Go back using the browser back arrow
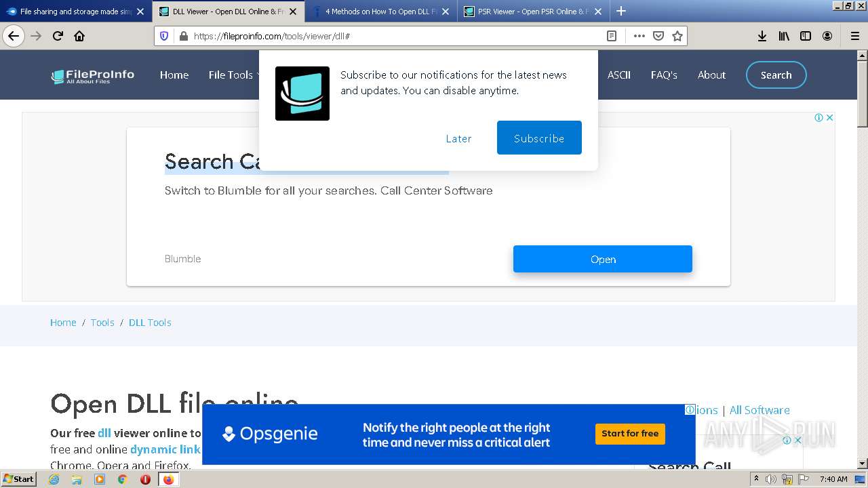This screenshot has height=488, width=868. [13, 36]
